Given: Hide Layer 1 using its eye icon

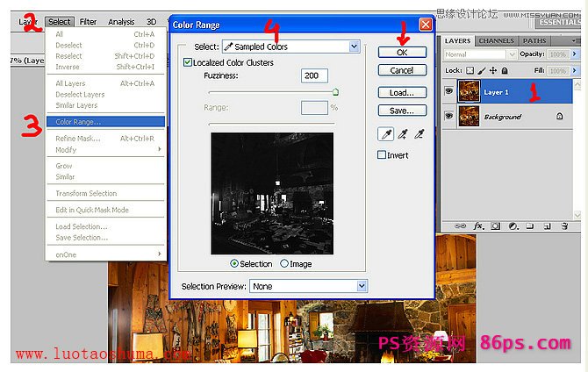Looking at the screenshot, I should pyautogui.click(x=448, y=91).
